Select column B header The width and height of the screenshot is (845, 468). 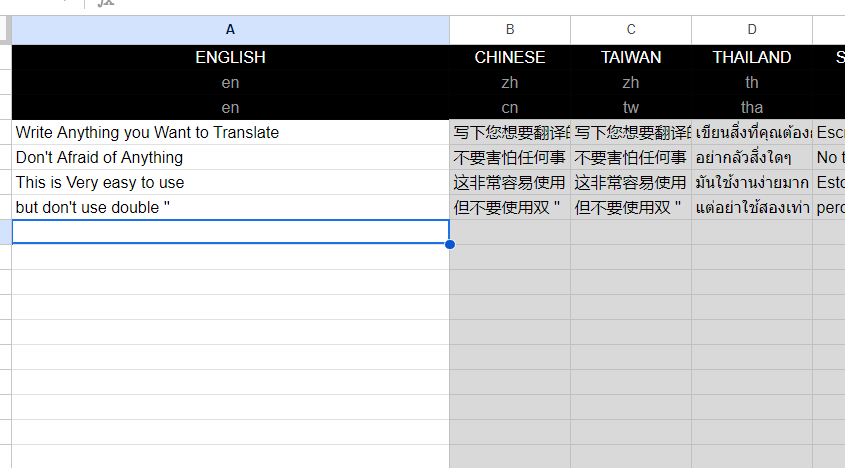510,30
